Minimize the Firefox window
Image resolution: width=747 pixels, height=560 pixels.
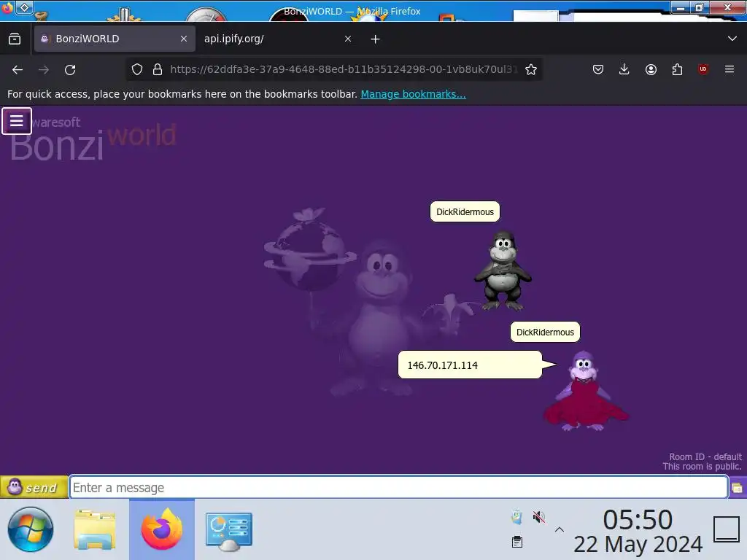pos(681,7)
